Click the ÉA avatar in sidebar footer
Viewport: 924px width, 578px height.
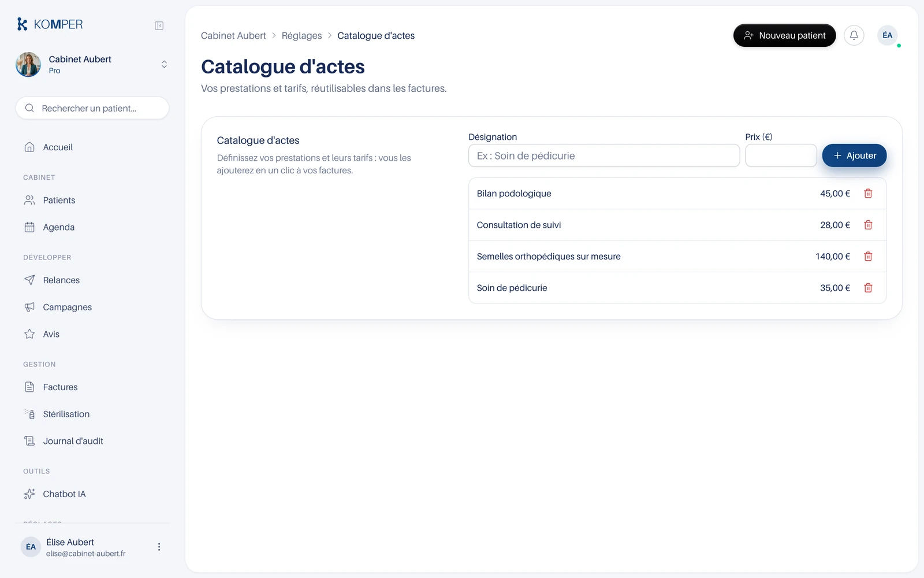click(x=31, y=547)
